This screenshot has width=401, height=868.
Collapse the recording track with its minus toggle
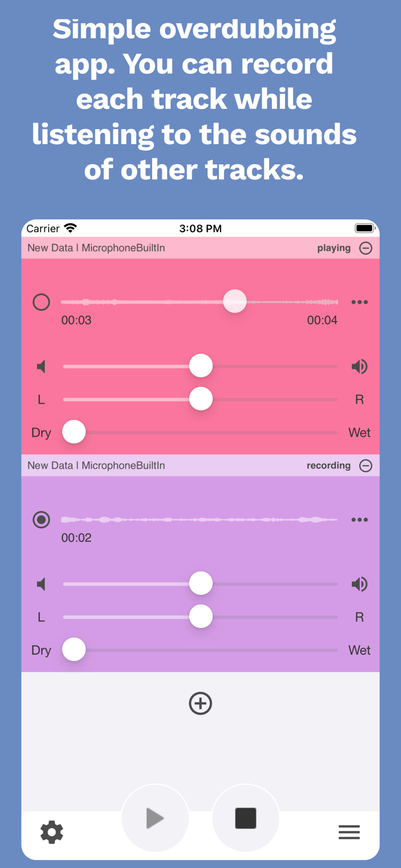tap(366, 465)
